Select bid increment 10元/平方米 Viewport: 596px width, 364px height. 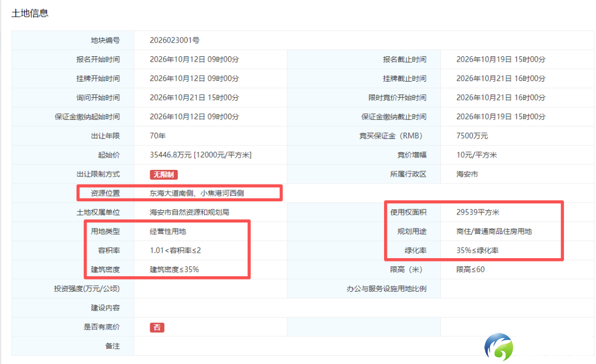pos(477,155)
